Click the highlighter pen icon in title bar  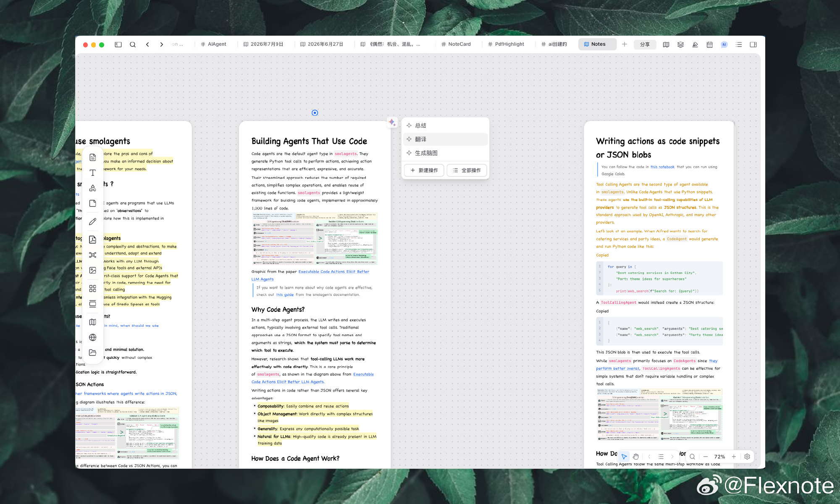click(x=695, y=44)
